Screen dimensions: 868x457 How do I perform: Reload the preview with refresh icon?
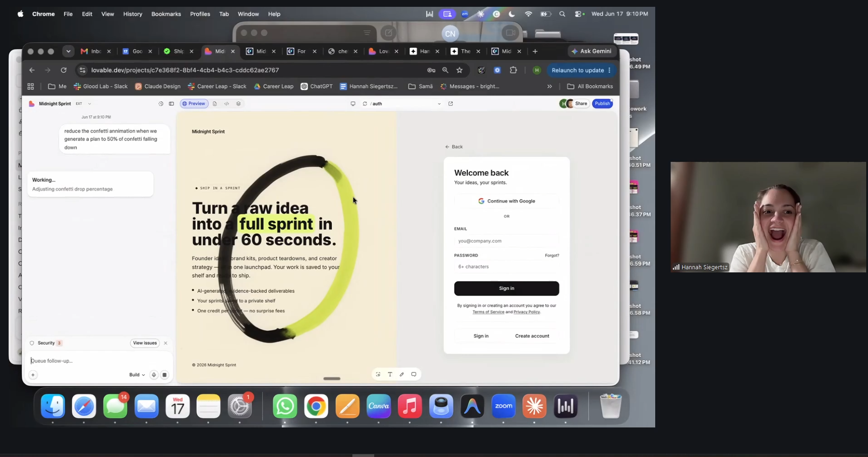click(x=365, y=104)
